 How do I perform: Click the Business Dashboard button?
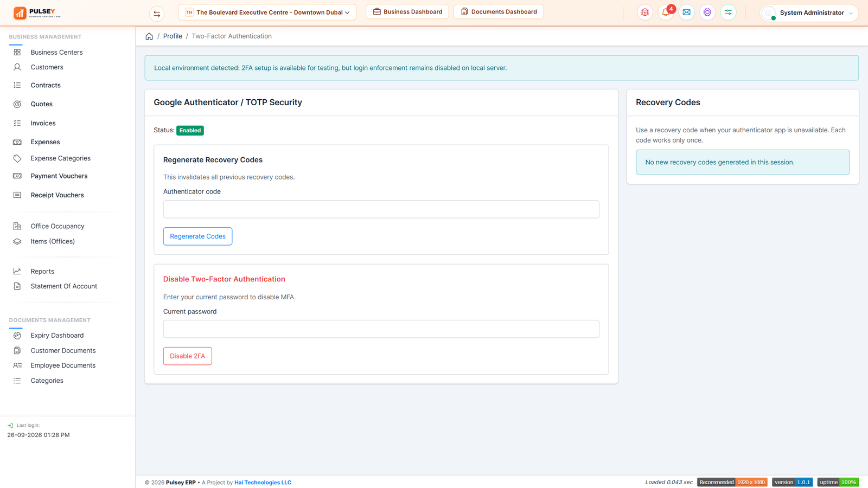pyautogui.click(x=407, y=12)
